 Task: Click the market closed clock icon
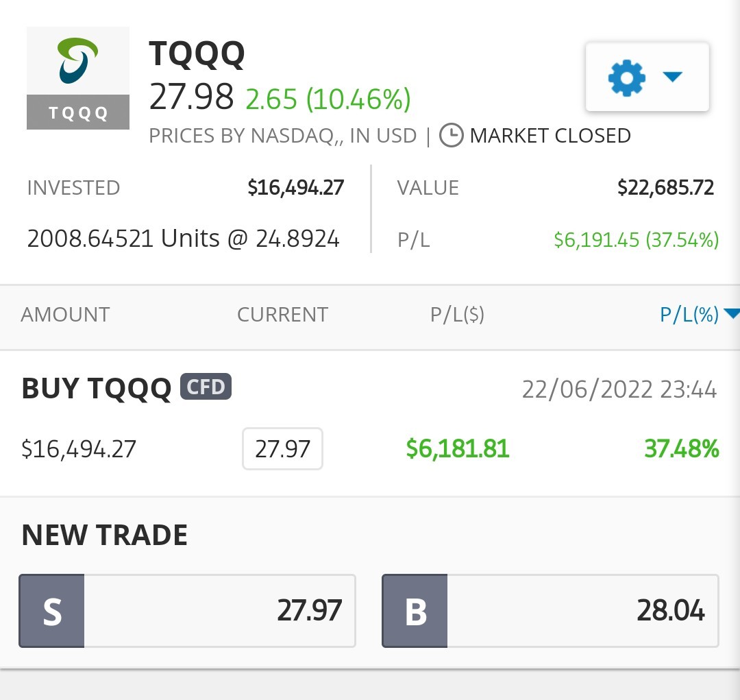pos(451,136)
